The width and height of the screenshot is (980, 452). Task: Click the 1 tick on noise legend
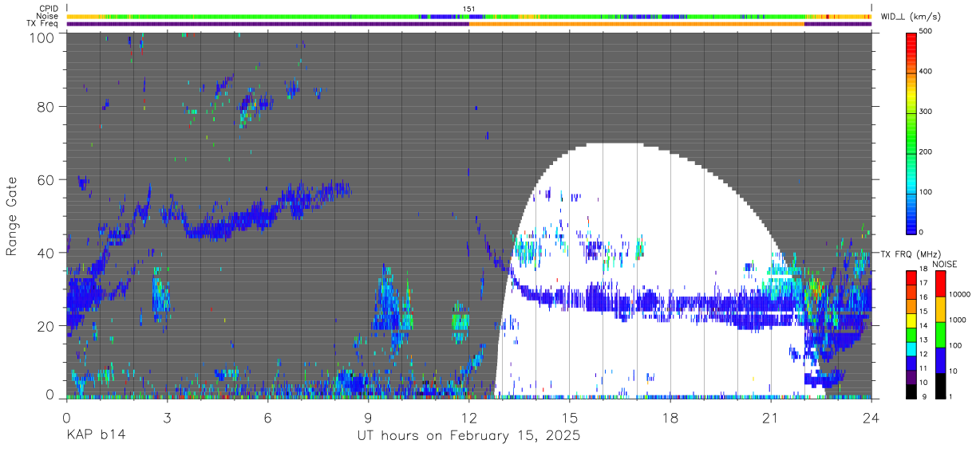[x=952, y=396]
